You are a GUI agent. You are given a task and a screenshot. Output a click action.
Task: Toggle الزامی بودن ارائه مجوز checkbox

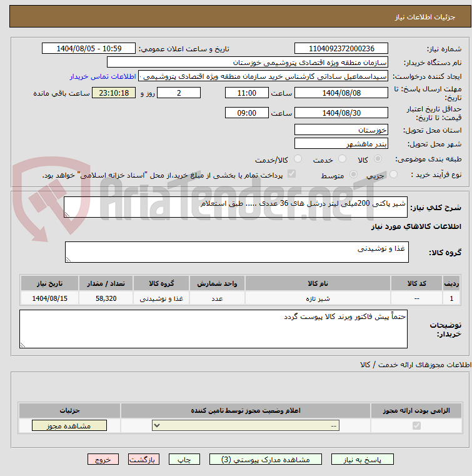(416, 425)
